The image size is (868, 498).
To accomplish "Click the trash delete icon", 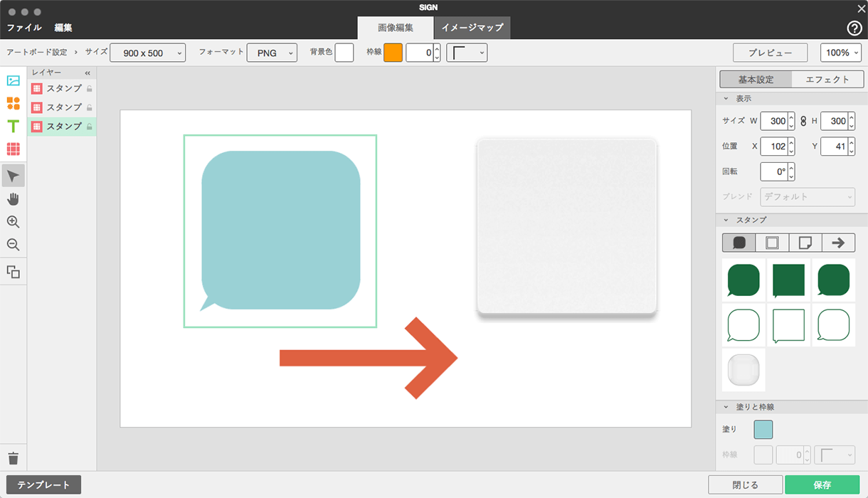I will [x=13, y=458].
